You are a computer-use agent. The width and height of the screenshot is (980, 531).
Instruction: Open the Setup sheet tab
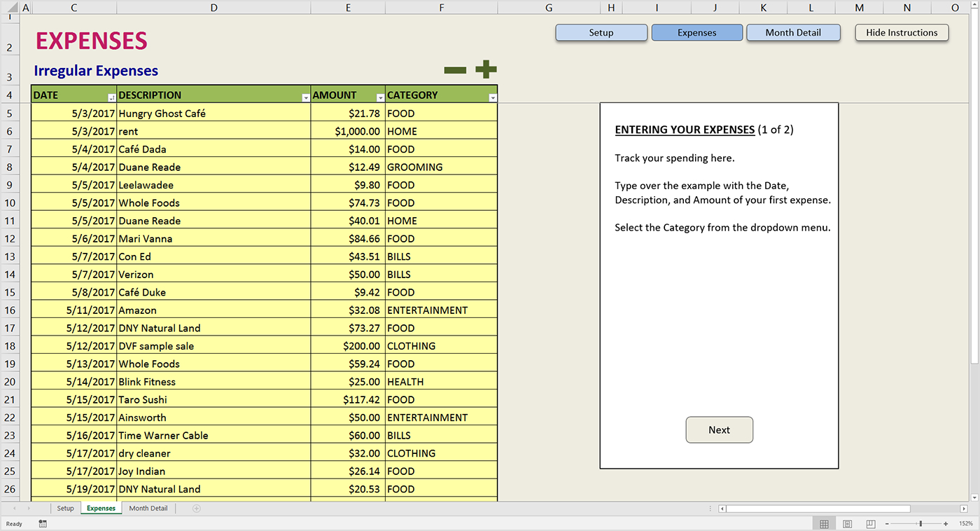[65, 509]
